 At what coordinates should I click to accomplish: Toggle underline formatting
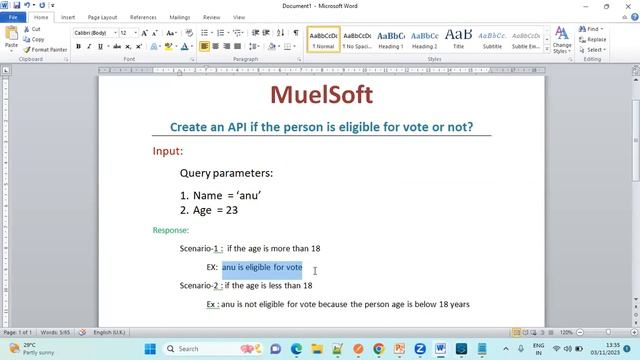click(100, 47)
